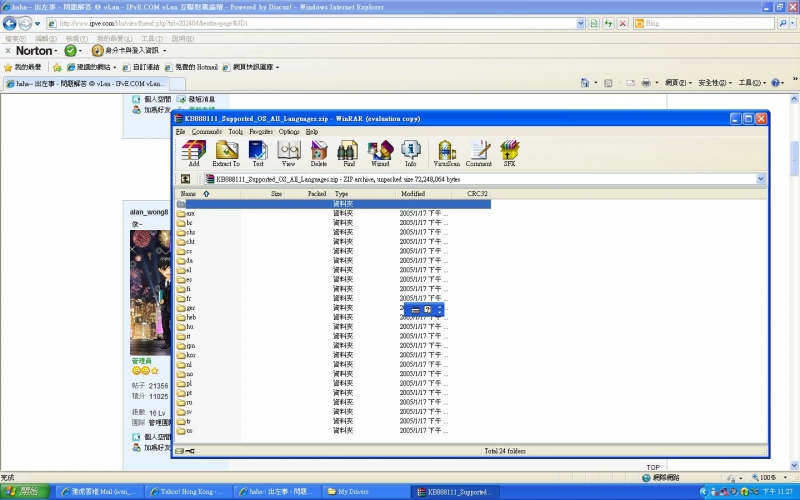The height and width of the screenshot is (500, 800).
Task: Open the View tool in WinRAR
Action: 288,152
